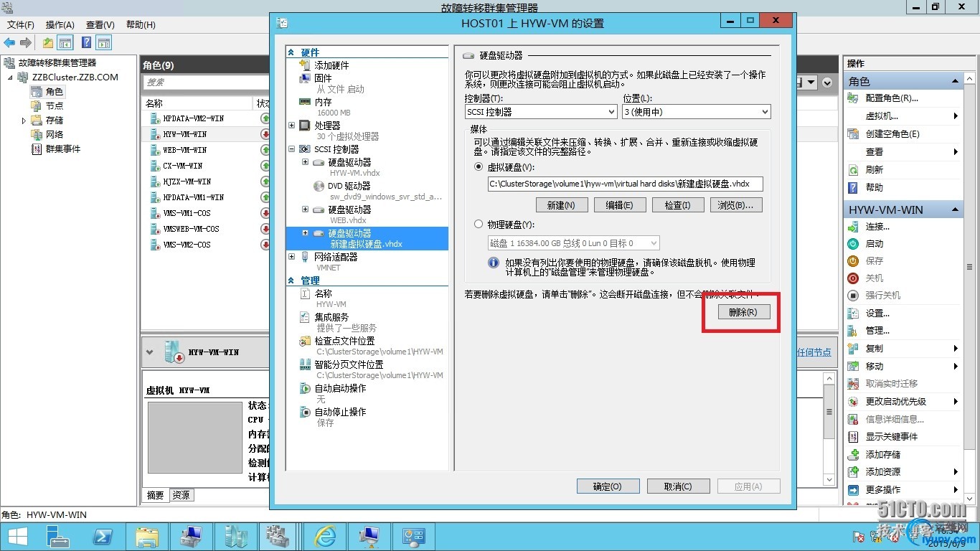Viewport: 980px width, 551px height.
Task: Click the 添加硬件 icon in the settings dialog
Action: coord(305,65)
